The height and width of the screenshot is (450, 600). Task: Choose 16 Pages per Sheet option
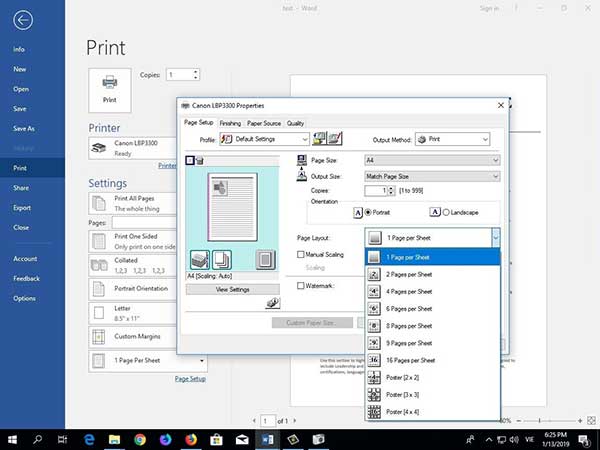pyautogui.click(x=433, y=360)
